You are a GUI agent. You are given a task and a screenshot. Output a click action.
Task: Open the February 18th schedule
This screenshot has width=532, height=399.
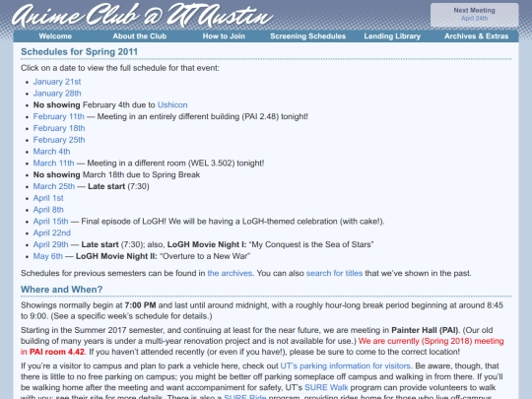59,128
